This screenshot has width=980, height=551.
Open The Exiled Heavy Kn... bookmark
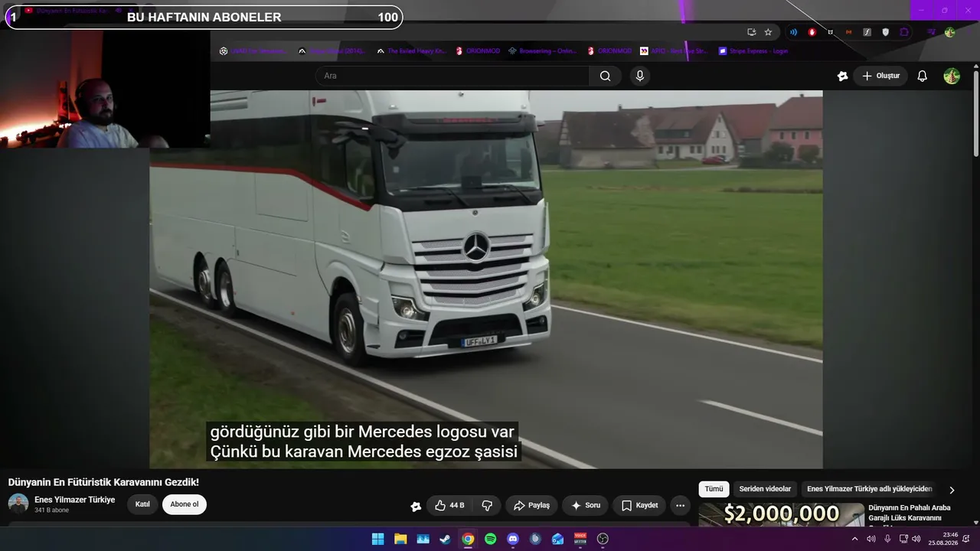point(412,51)
